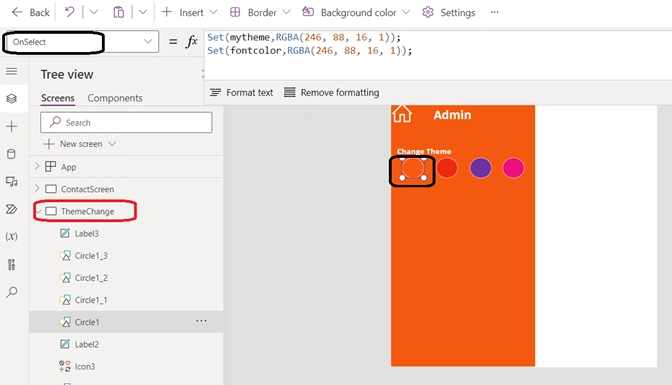The width and height of the screenshot is (672, 385).
Task: Select Circle1_1 in the tree
Action: click(x=91, y=300)
